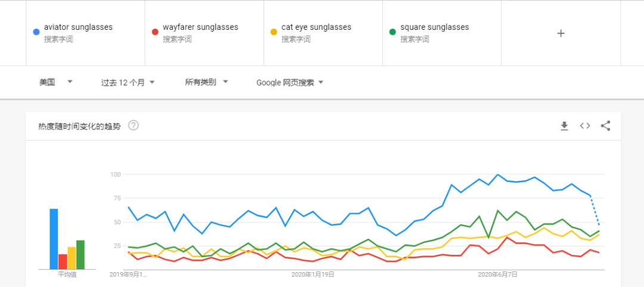Image resolution: width=644 pixels, height=287 pixels.
Task: Edit the wayfarer sunglasses search term
Action: 200,27
